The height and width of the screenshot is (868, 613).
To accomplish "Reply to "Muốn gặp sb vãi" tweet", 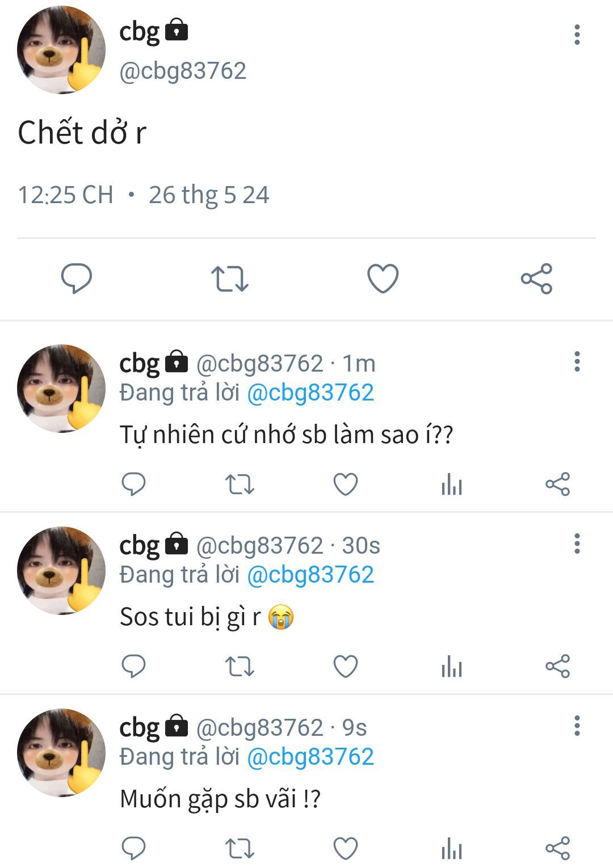I will [134, 849].
